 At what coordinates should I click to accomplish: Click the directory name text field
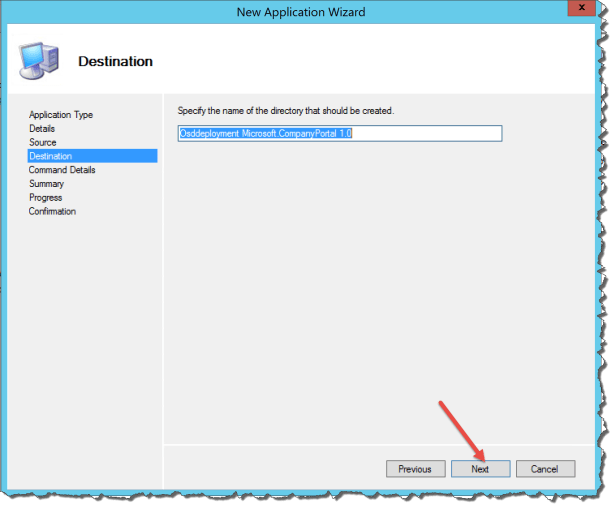click(339, 133)
